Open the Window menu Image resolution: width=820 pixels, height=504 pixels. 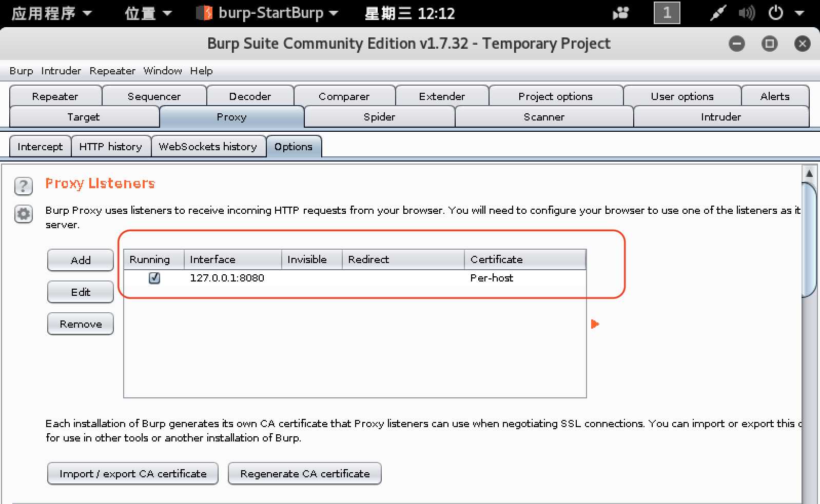coord(163,71)
